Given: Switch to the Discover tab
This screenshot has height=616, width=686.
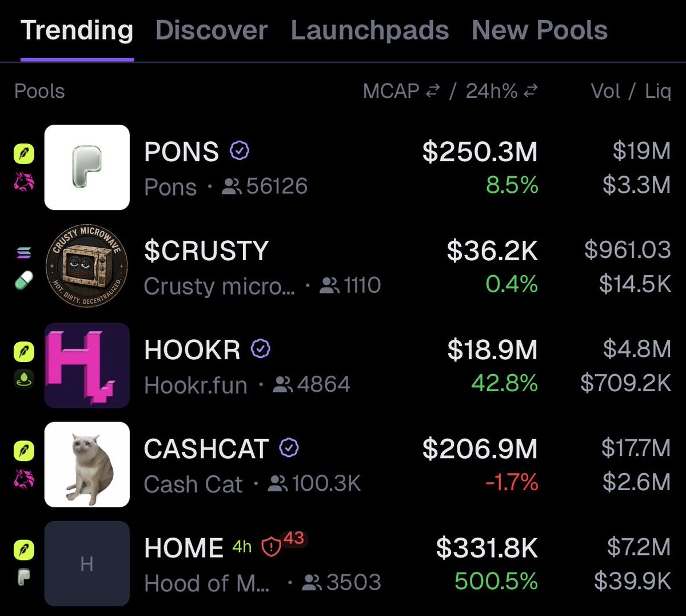Looking at the screenshot, I should point(211,30).
